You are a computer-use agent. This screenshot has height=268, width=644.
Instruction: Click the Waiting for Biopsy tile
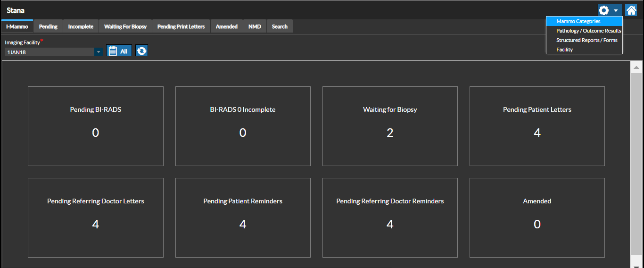[390, 126]
